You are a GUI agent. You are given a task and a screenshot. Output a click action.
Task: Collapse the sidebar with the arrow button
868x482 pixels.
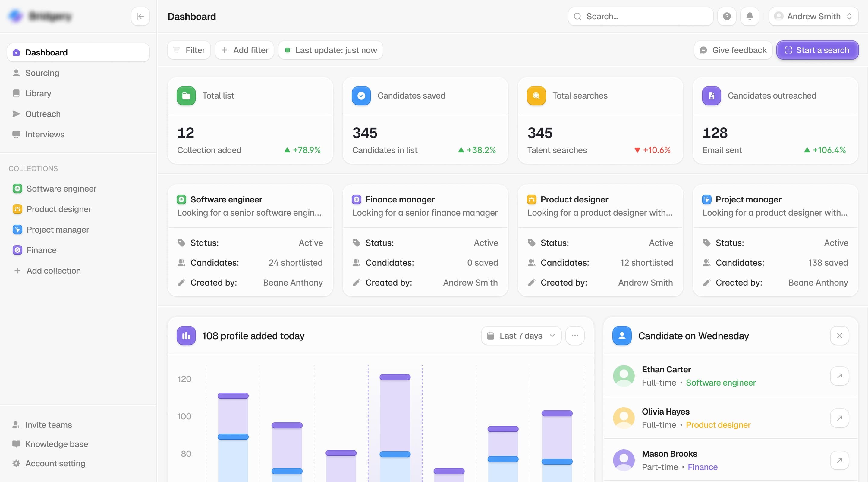[x=140, y=16]
